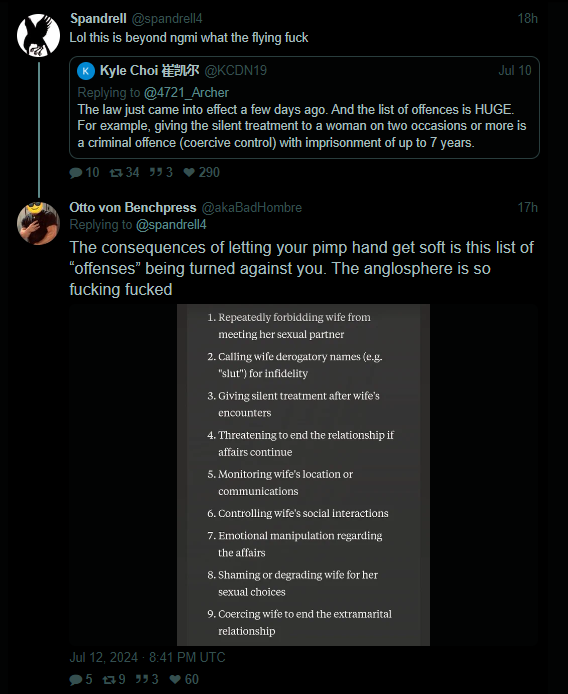Click the 18h timestamp on Spandrell's tweet
Viewport: 568px width, 694px height.
(x=528, y=19)
